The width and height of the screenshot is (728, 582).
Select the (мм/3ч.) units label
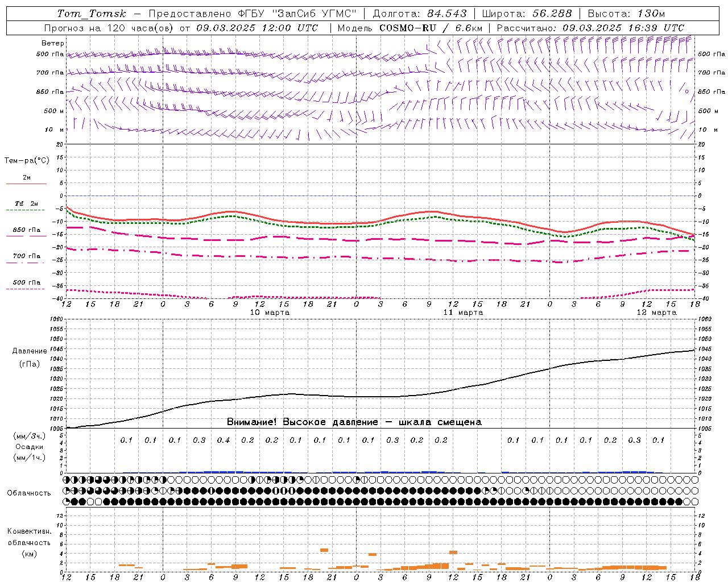pos(29,436)
